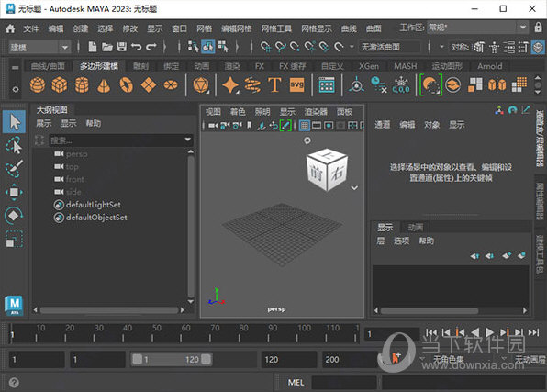Click the MEL script language button

[296, 383]
